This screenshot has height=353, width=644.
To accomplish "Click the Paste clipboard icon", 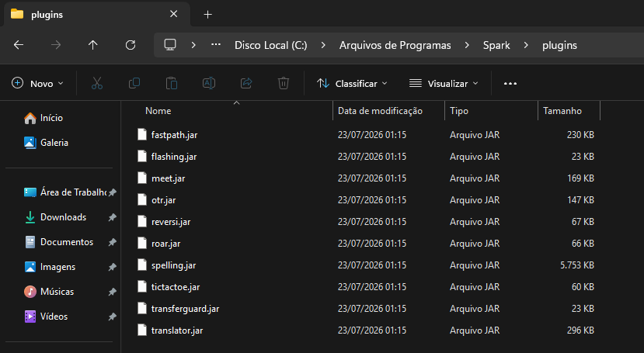I will (172, 83).
